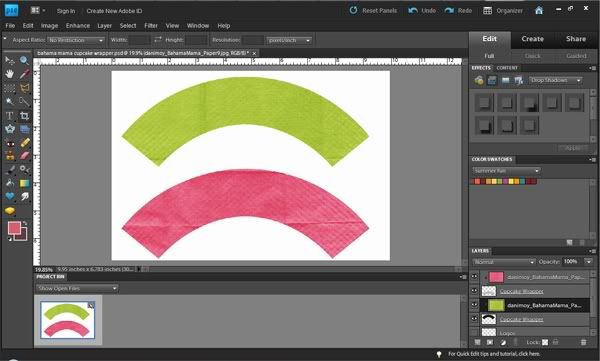Hide the bottom Cupcake Wrapper layer
Viewport: 600px width, 361px height.
(474, 319)
